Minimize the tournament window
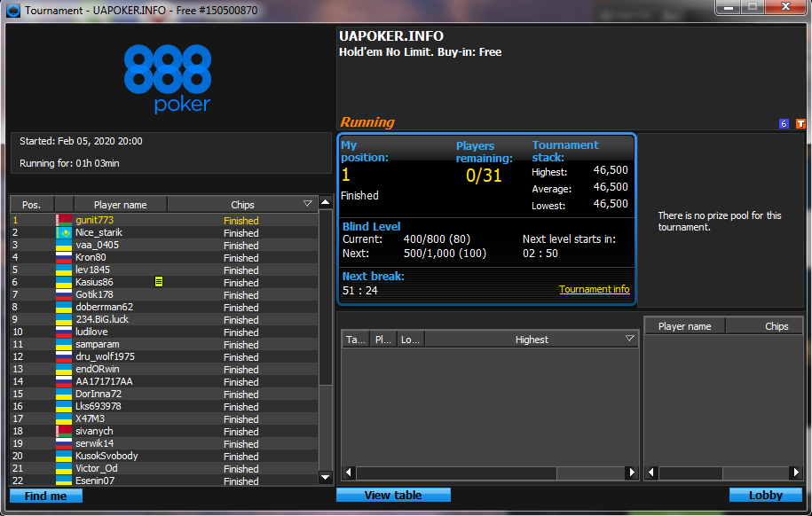The image size is (812, 516). pos(729,7)
